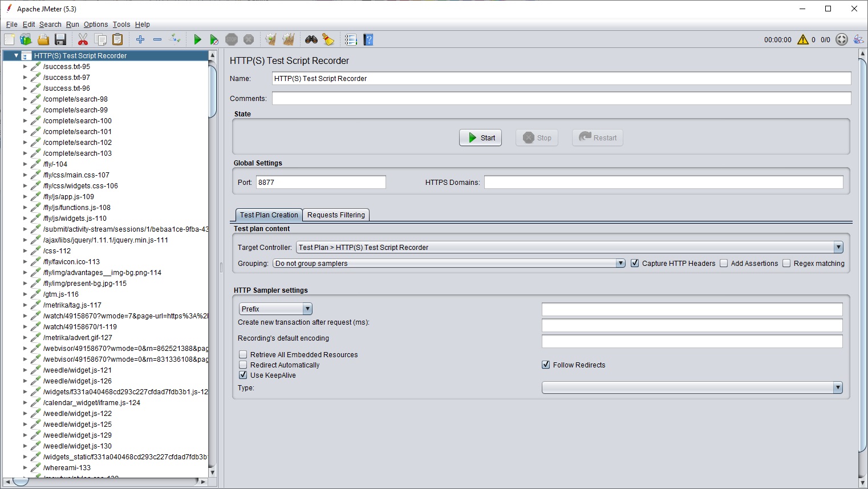Select the /whereami-133 tree item
This screenshot has height=489, width=868.
67,467
